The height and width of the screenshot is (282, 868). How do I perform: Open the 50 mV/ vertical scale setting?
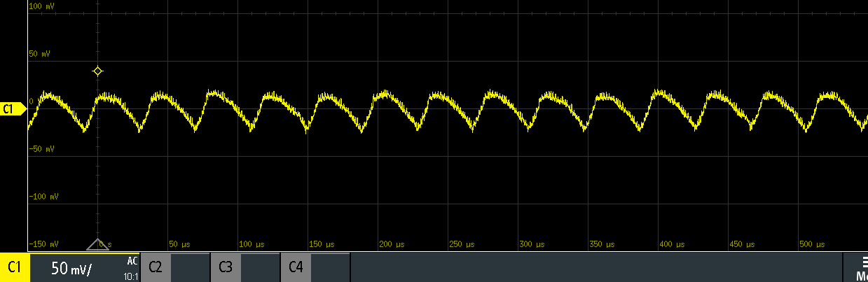(71, 268)
